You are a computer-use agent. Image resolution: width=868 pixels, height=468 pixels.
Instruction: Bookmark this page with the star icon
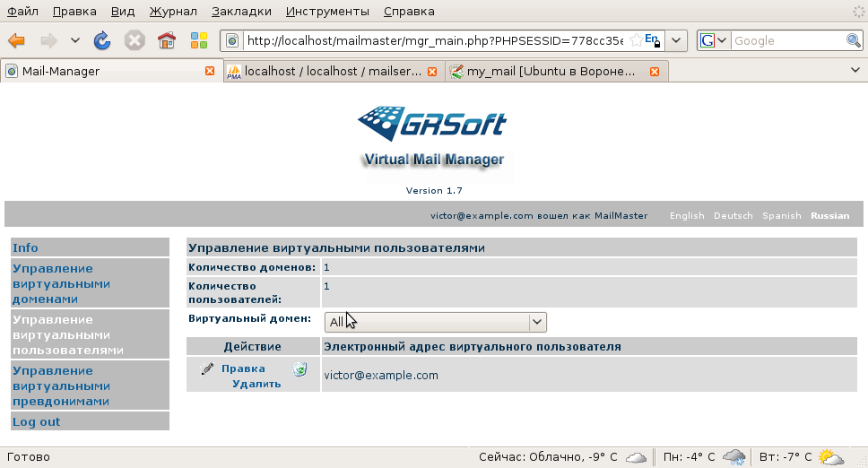point(637,39)
